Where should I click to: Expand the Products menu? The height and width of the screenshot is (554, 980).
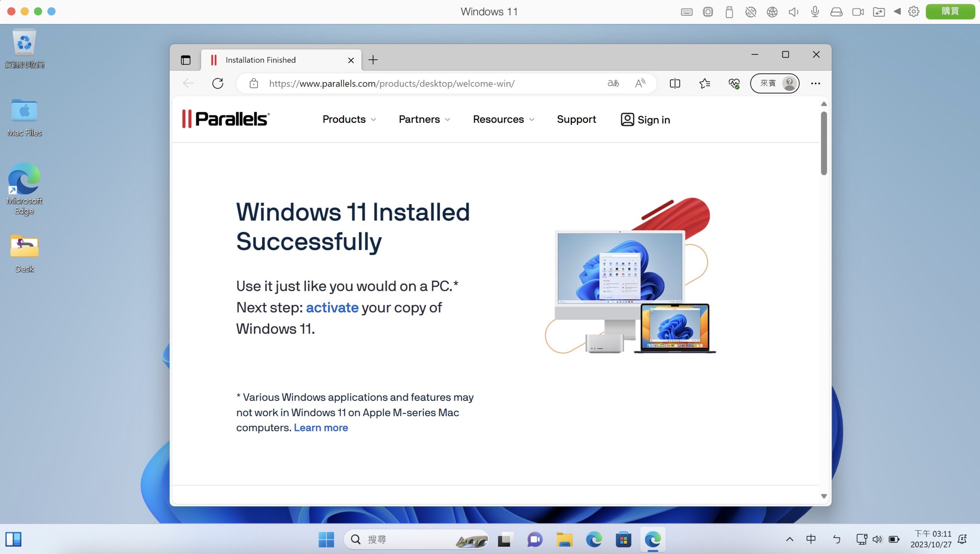tap(349, 119)
